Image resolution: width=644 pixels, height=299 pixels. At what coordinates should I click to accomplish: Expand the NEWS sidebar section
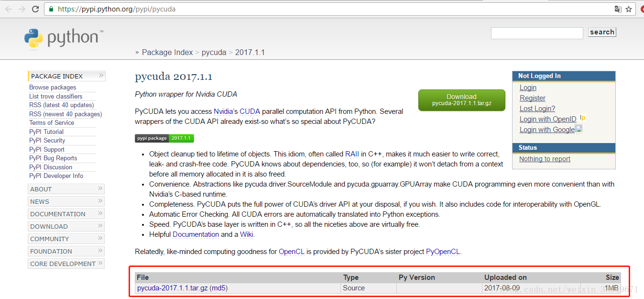point(66,201)
